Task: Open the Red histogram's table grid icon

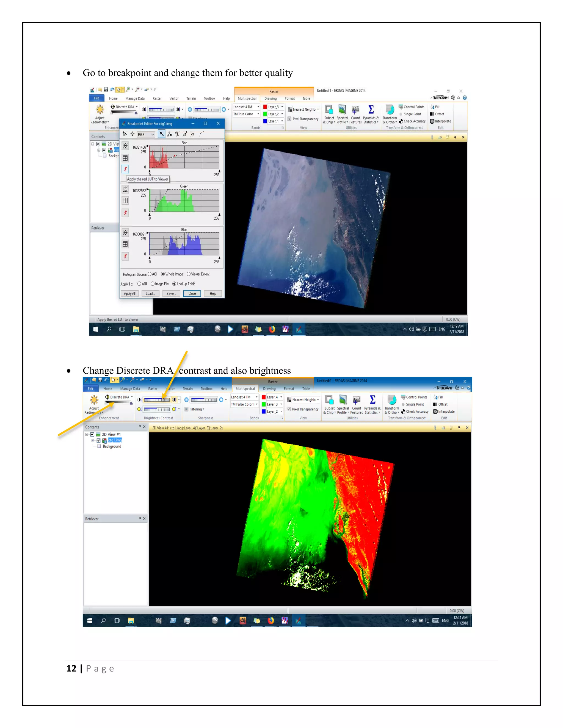Action: [125, 158]
